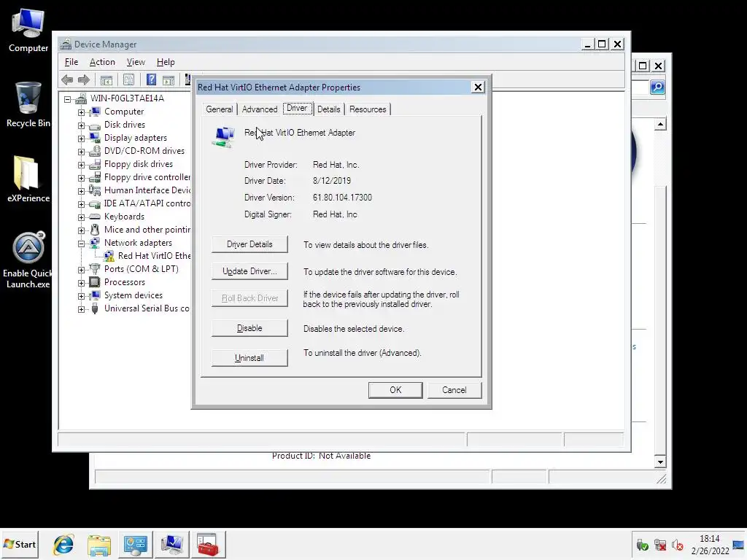Open the File menu
This screenshot has height=560, width=747.
click(x=71, y=62)
